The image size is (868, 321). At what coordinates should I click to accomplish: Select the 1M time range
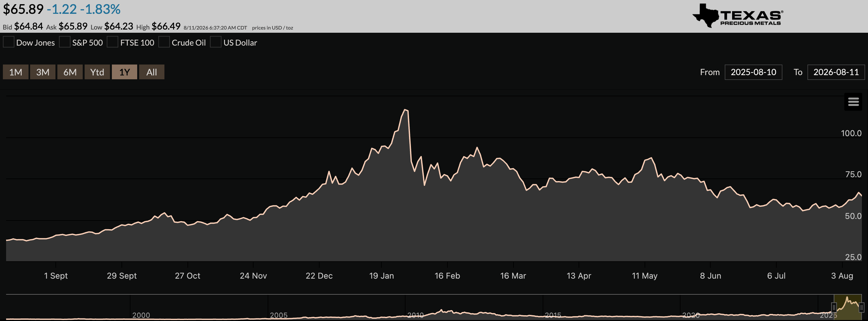15,72
